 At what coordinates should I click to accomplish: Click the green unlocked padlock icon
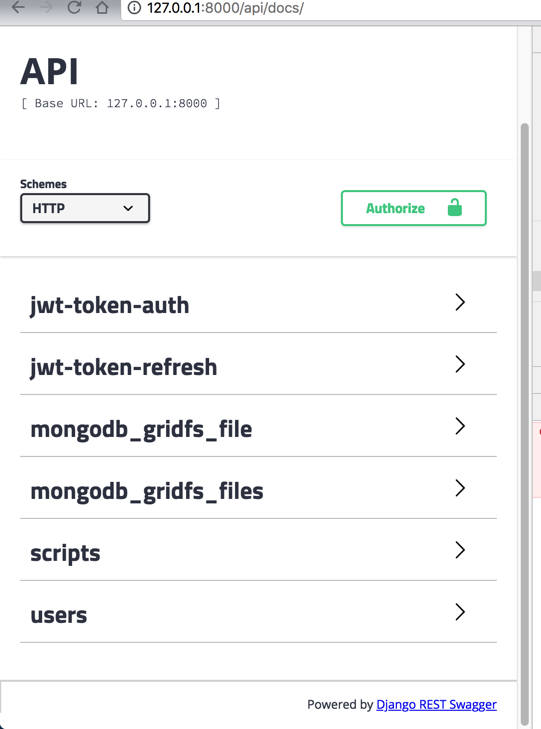(455, 207)
